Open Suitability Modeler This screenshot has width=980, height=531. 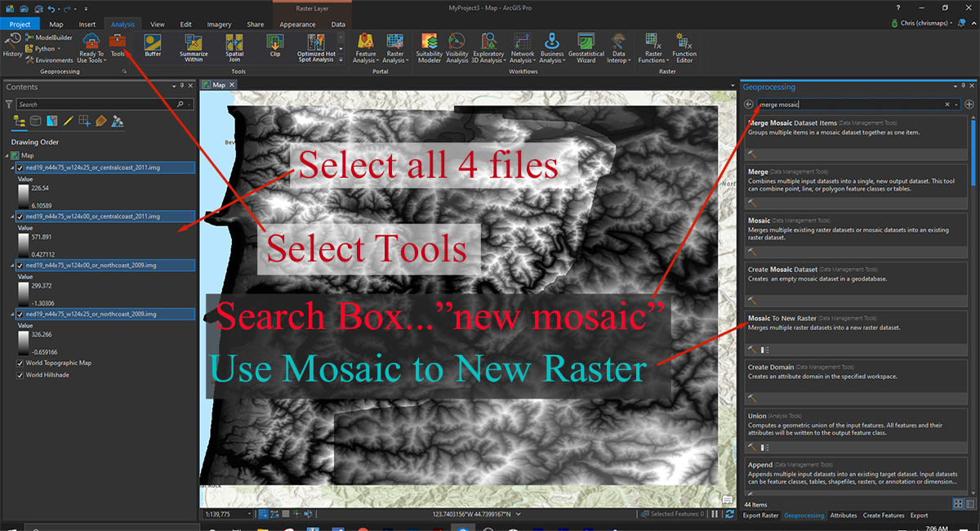pos(429,48)
